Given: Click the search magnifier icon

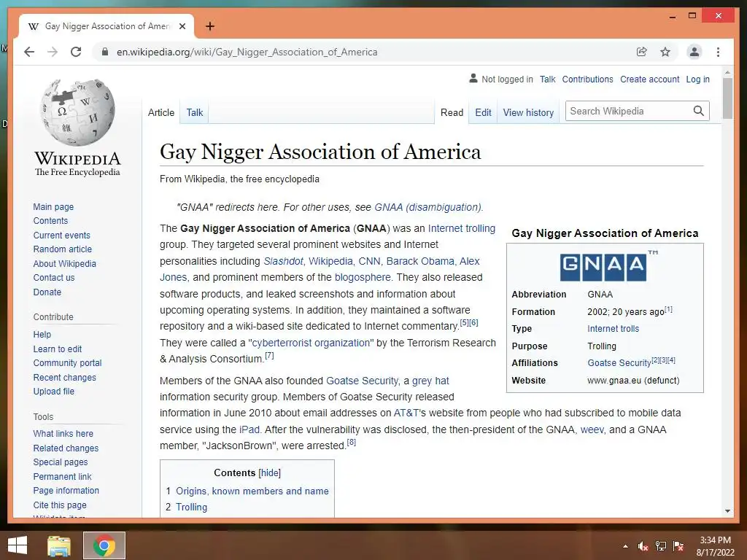Looking at the screenshot, I should point(698,111).
